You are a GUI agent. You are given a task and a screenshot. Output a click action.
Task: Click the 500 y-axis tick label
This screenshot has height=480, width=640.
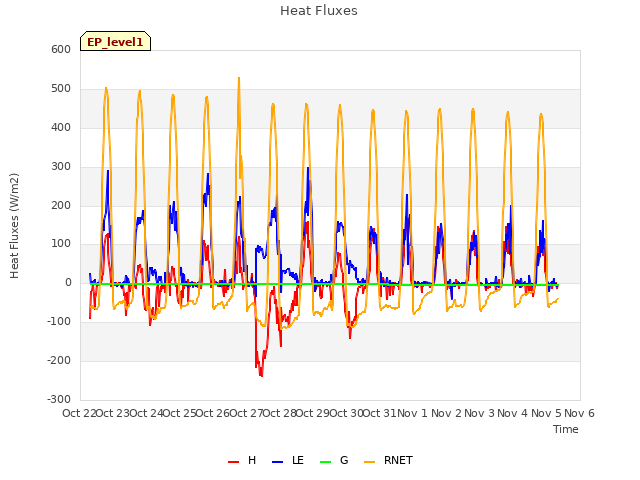click(61, 89)
